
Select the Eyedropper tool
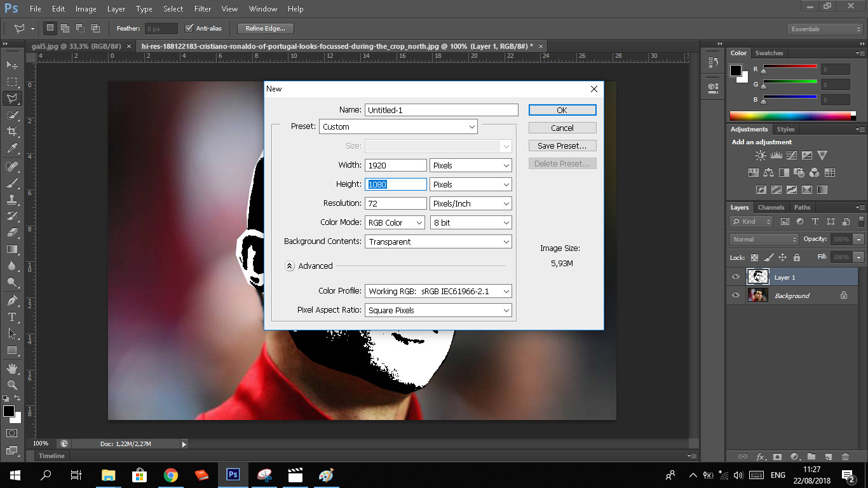click(12, 149)
